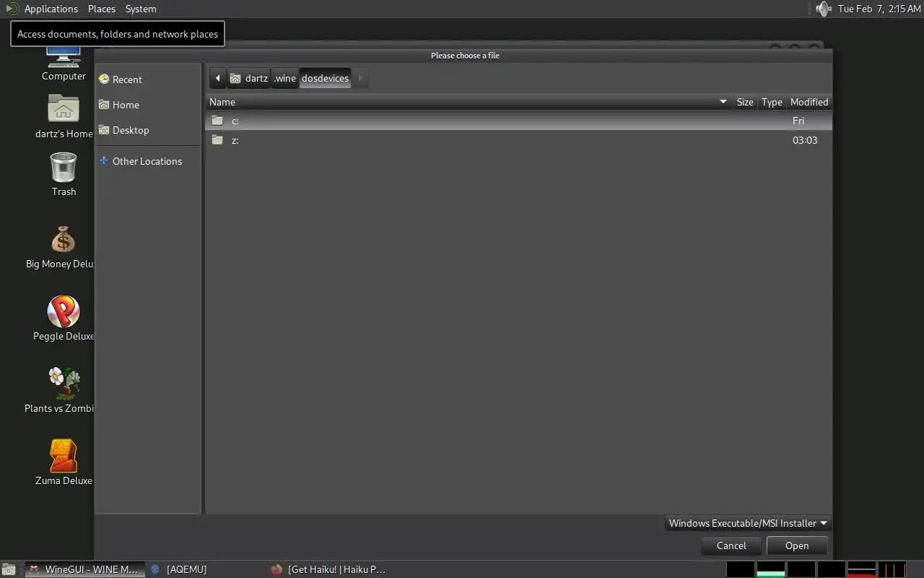Screen dimensions: 924x578
Task: Switch to AQEMU taskbar window
Action: tap(206, 569)
